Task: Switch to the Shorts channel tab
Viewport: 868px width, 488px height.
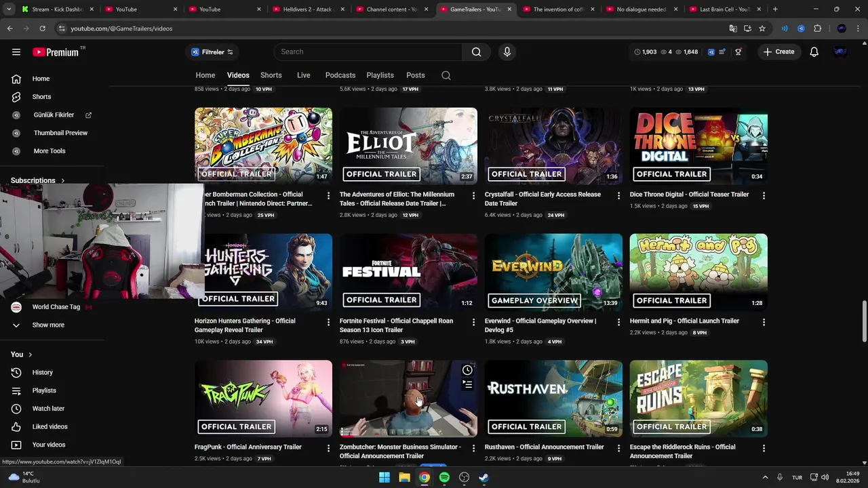Action: 271,75
